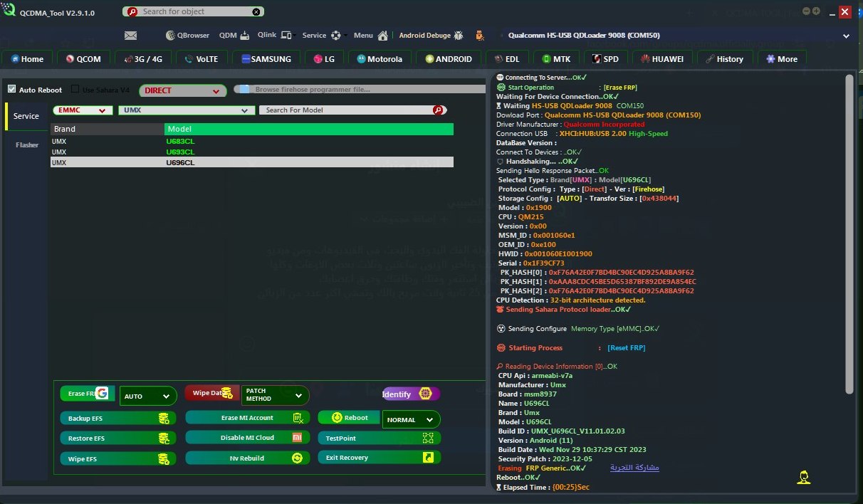Click the Backup EFS button
863x504 pixels.
click(118, 418)
